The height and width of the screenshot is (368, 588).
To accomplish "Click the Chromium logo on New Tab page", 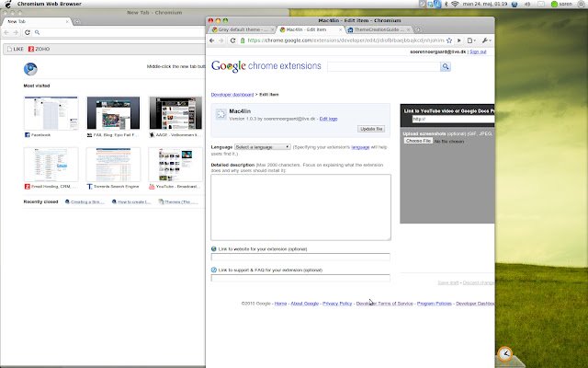I will 30,68.
